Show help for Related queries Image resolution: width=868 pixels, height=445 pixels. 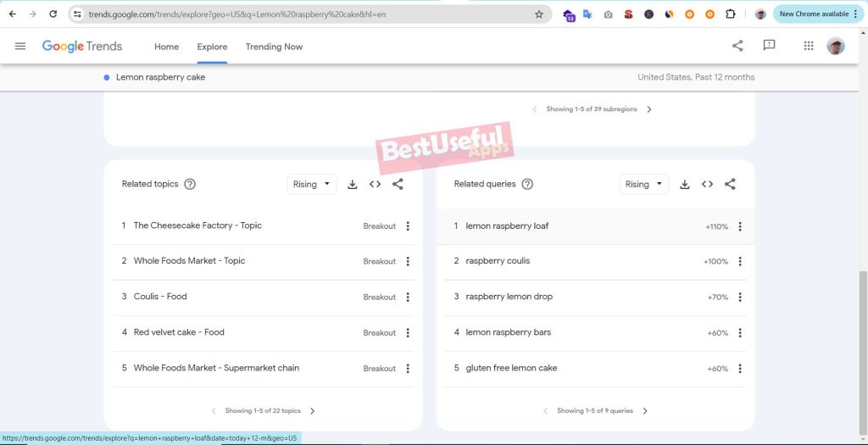click(527, 184)
